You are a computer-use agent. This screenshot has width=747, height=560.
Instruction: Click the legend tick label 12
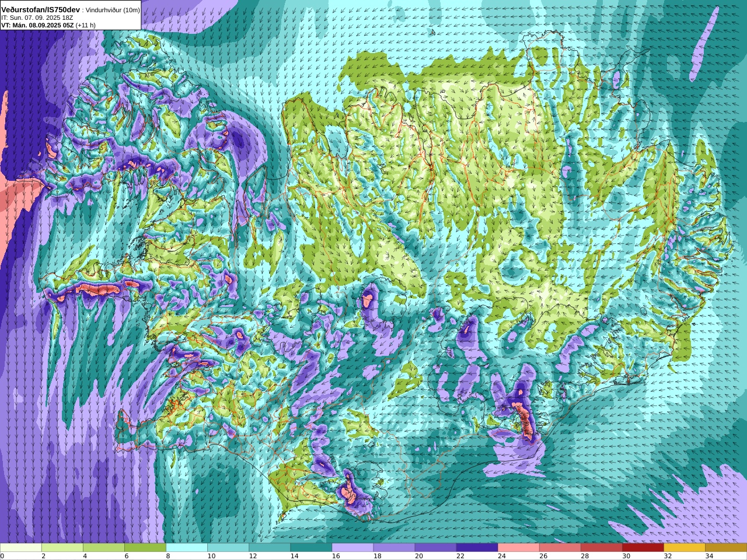[x=253, y=556]
